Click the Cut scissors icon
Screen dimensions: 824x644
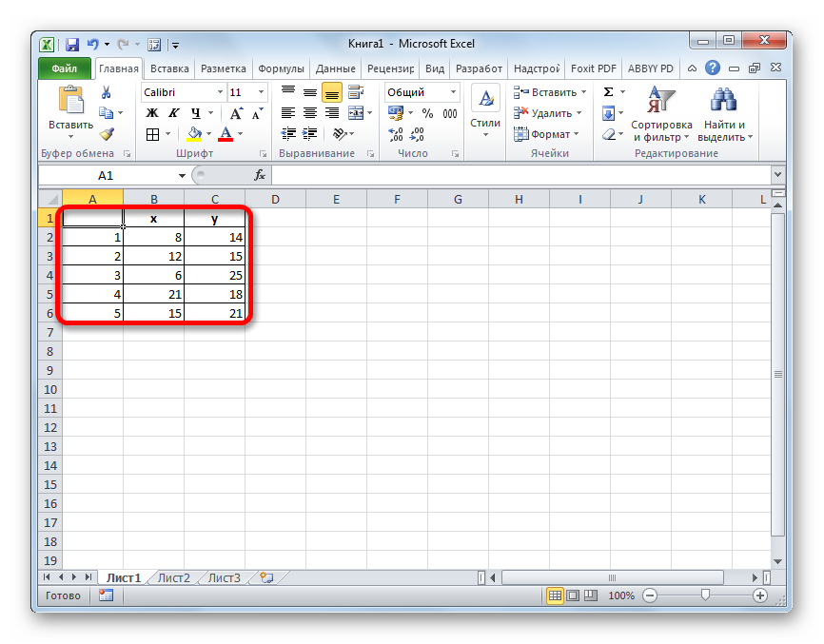(x=107, y=92)
